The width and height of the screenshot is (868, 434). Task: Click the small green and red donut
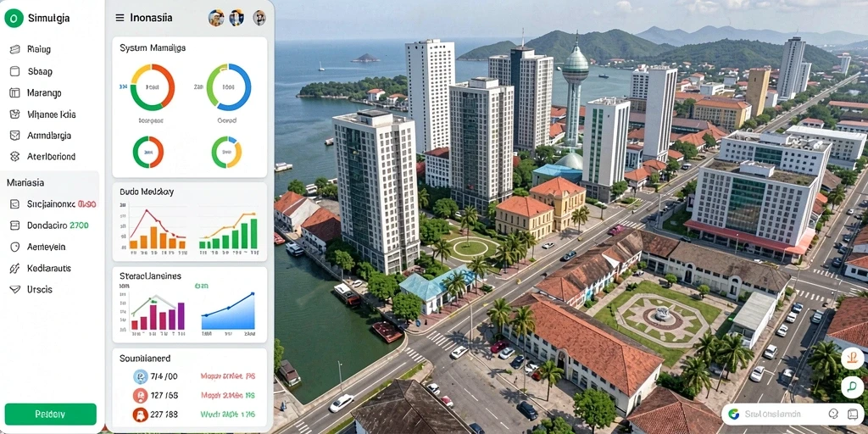click(x=147, y=152)
